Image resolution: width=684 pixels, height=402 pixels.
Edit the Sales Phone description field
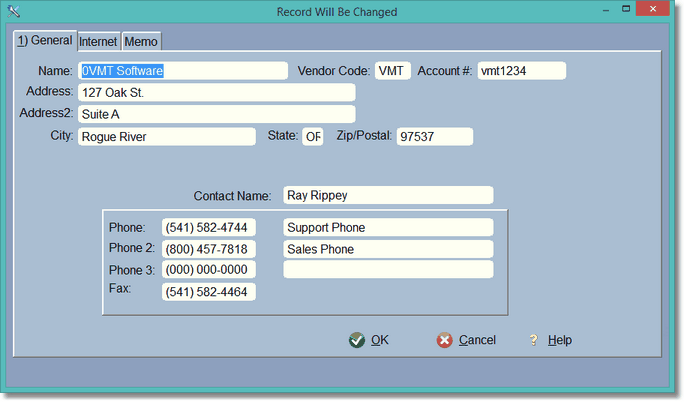[388, 249]
